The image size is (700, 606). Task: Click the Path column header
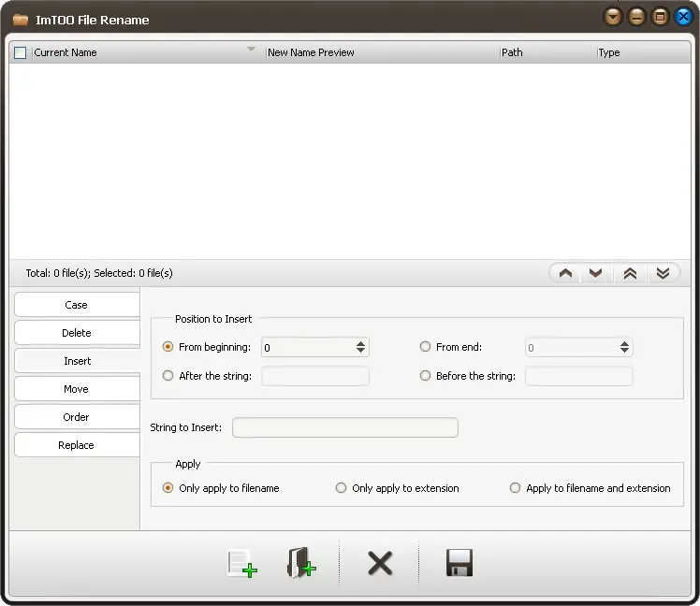click(x=548, y=52)
